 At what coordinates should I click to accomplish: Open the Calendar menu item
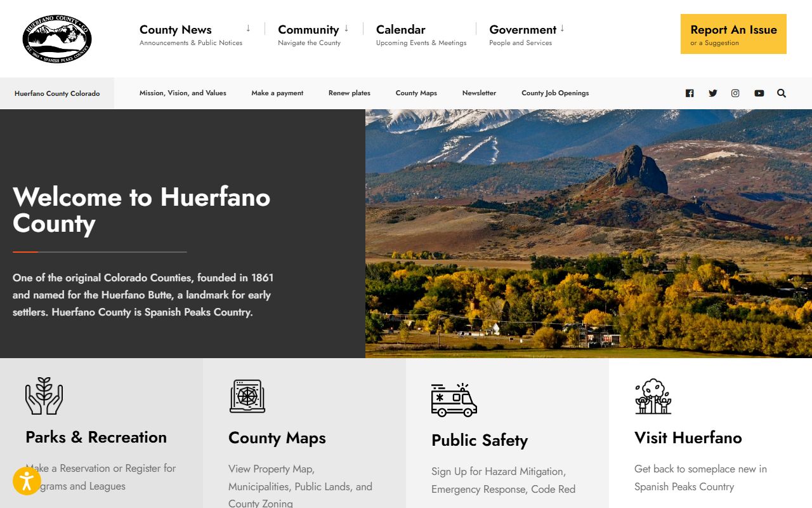tap(401, 29)
